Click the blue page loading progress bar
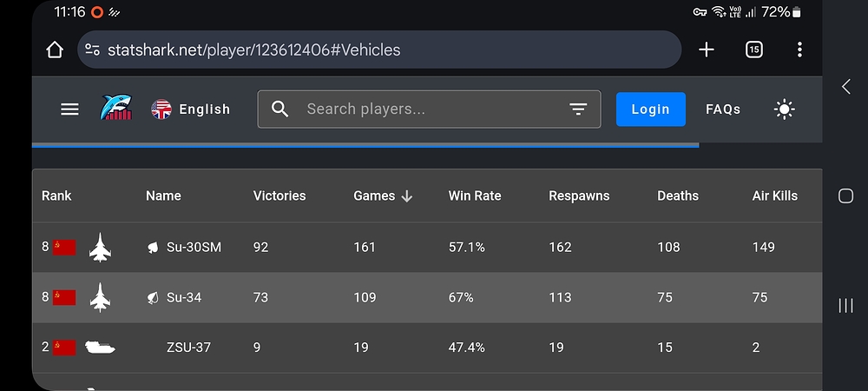 click(x=365, y=146)
